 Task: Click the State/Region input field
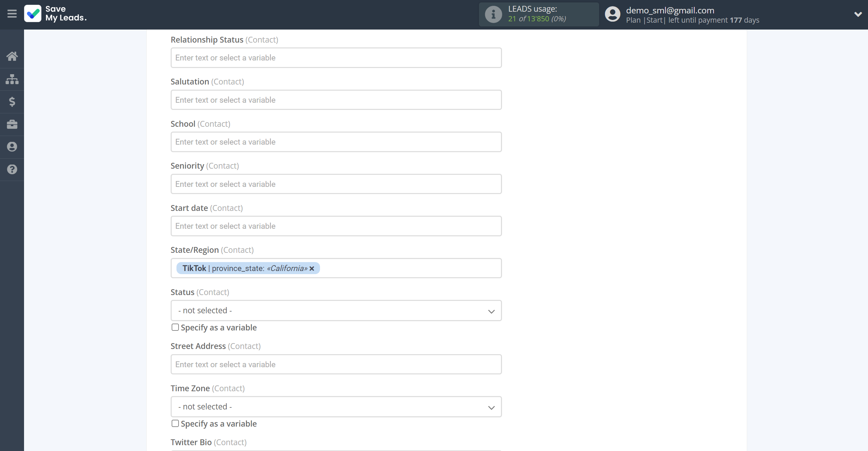(336, 268)
